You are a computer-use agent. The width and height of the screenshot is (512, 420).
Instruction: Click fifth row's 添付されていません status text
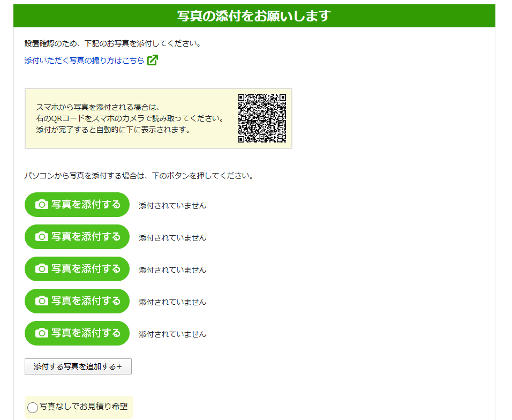pyautogui.click(x=172, y=334)
